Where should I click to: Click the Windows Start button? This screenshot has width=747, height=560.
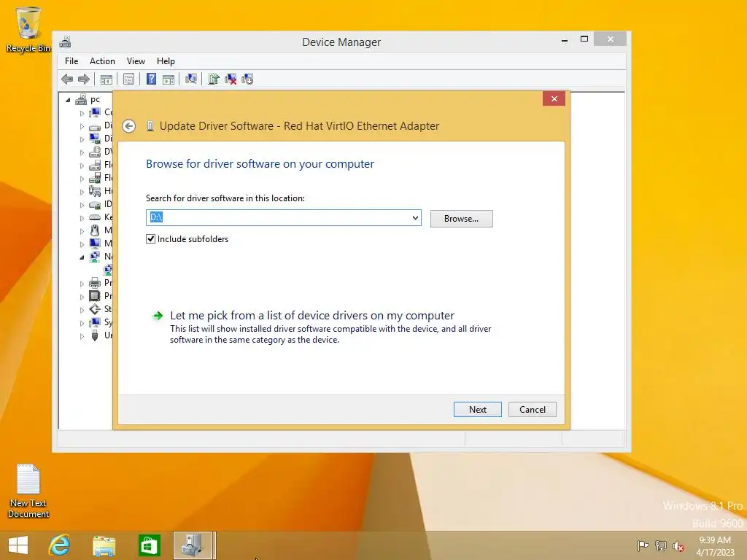point(18,545)
